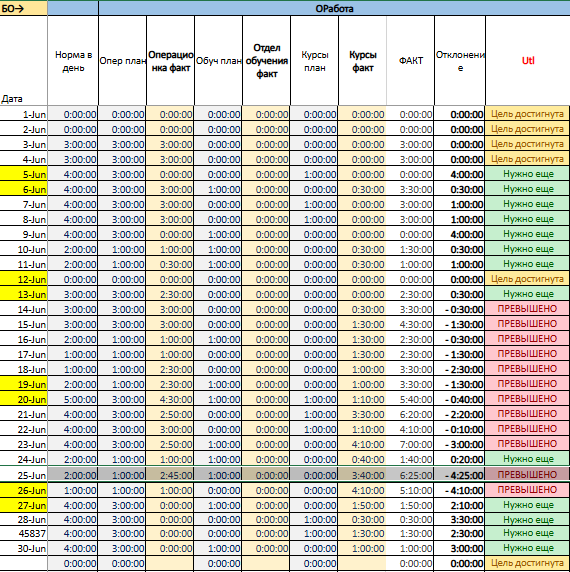Click the '30-Jun' date cell
This screenshot has width=570, height=572.
point(24,548)
